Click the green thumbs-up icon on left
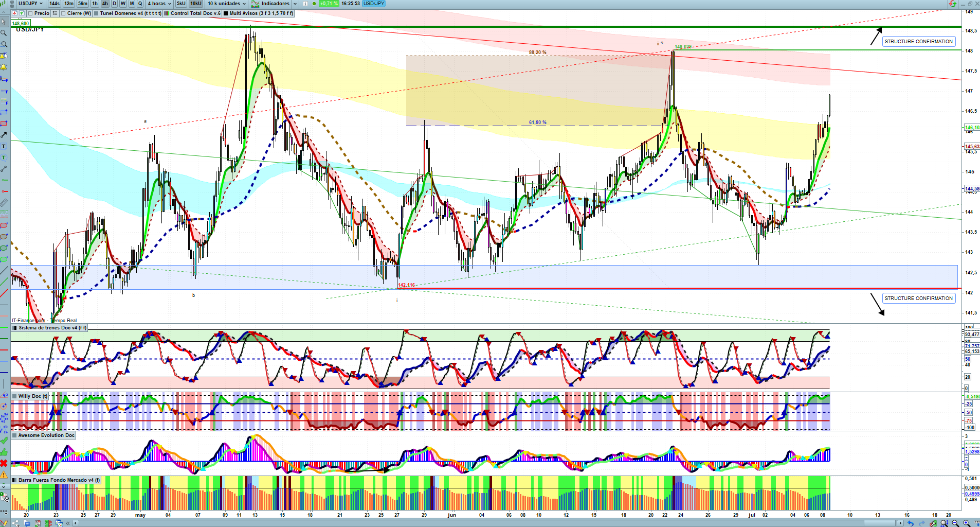 4,452
